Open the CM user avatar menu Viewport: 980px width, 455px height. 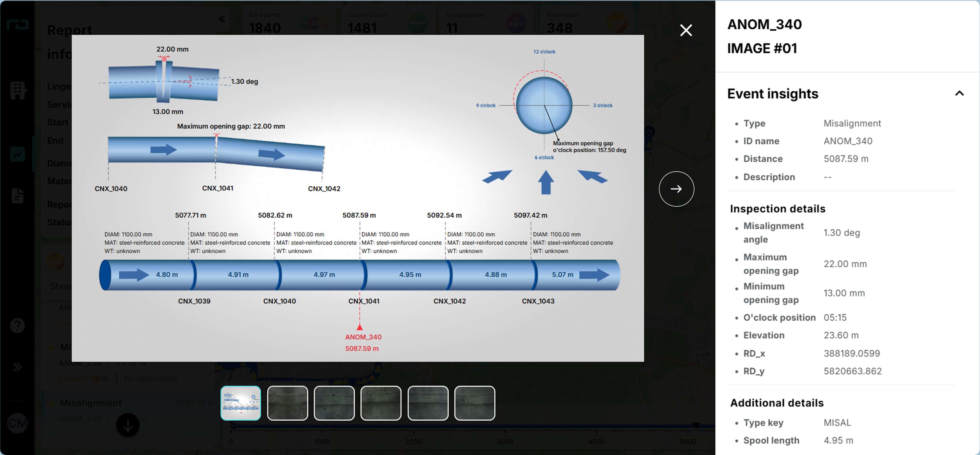pos(18,423)
